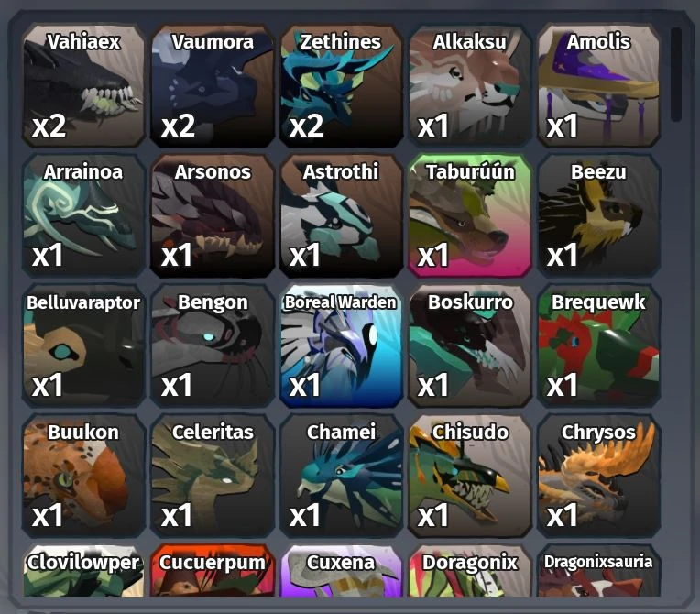
Task: Click the Astrothi creature slot
Action: click(x=341, y=216)
